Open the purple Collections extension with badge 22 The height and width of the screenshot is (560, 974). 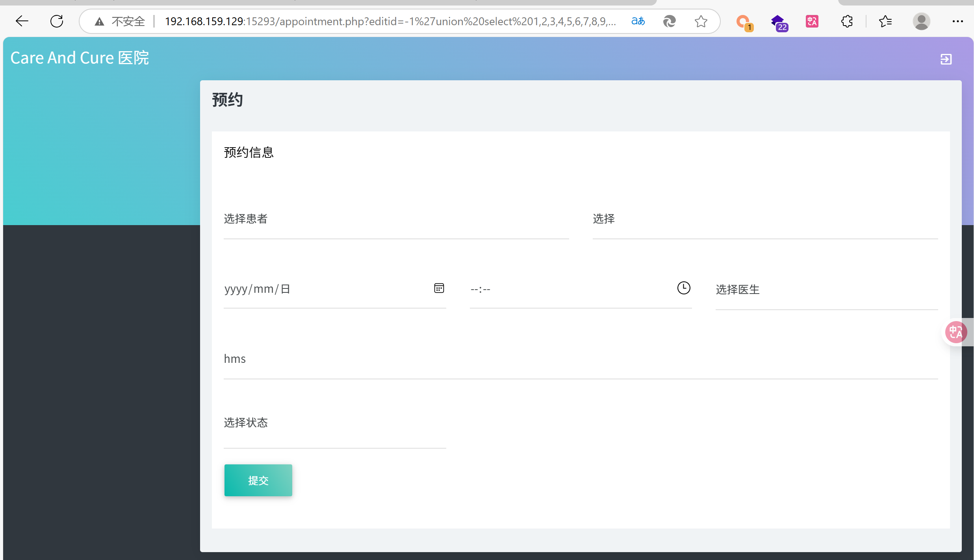[779, 21]
